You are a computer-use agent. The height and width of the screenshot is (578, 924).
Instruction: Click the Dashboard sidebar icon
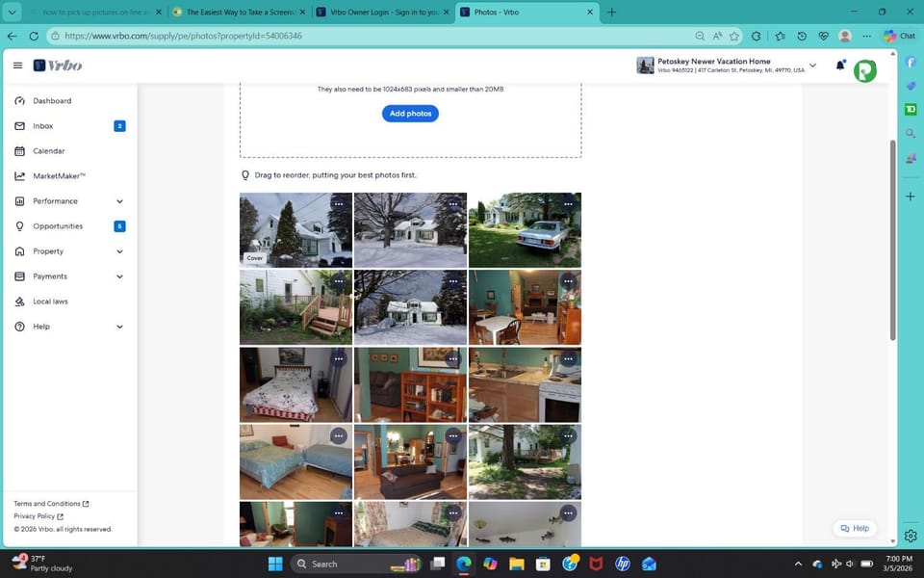point(20,101)
